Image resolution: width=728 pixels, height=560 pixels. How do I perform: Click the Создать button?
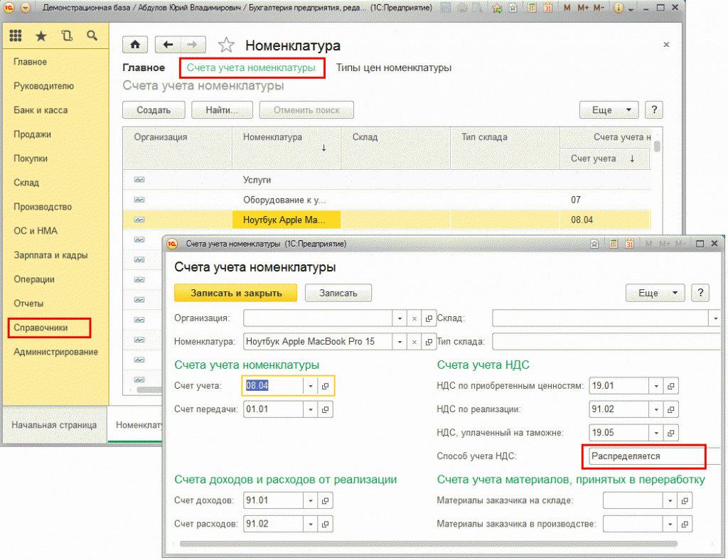point(154,110)
